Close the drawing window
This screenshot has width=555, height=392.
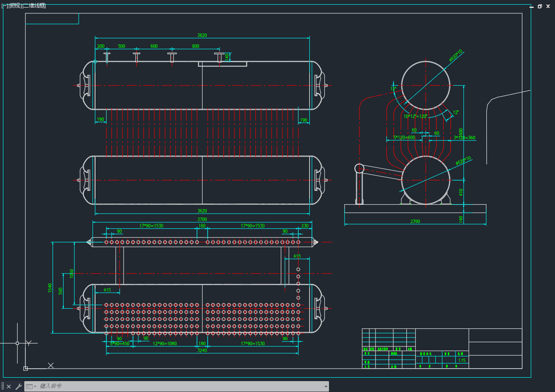tap(548, 6)
